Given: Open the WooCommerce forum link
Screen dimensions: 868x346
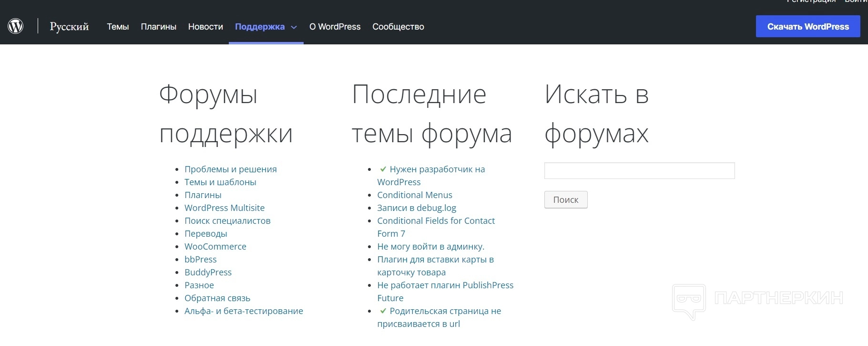Looking at the screenshot, I should tap(215, 246).
